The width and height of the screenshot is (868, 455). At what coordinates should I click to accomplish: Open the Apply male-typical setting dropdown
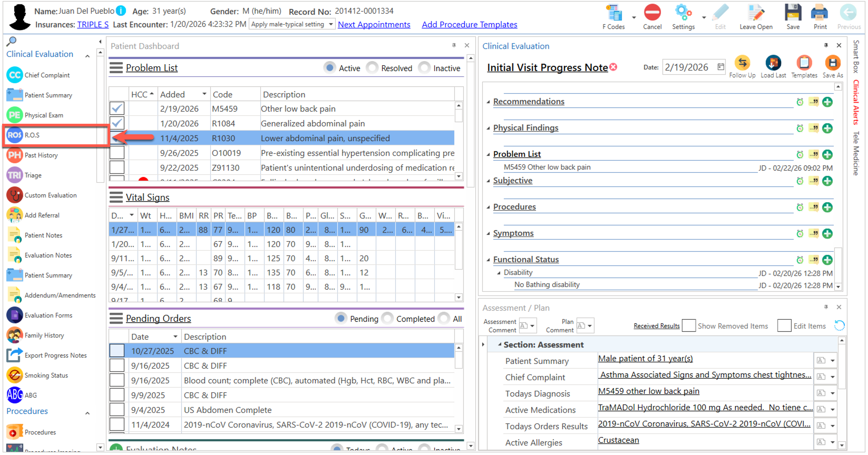331,24
